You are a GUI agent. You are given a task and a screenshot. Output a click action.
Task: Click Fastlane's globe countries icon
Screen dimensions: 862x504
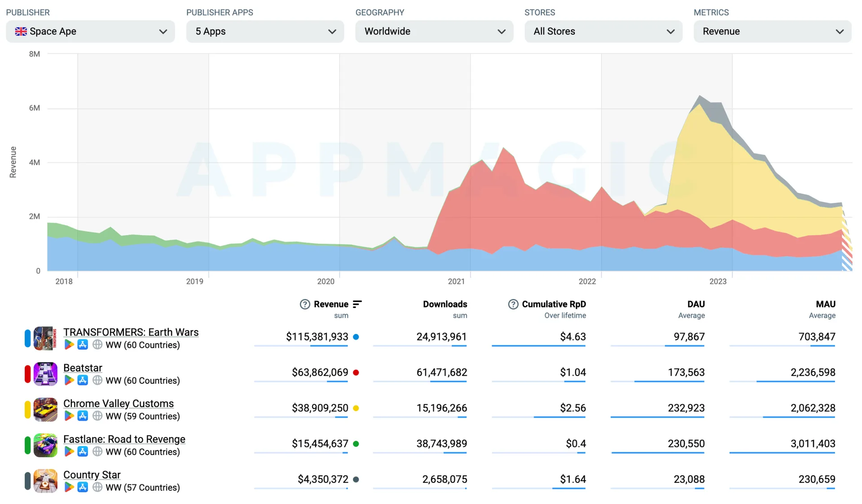97,451
